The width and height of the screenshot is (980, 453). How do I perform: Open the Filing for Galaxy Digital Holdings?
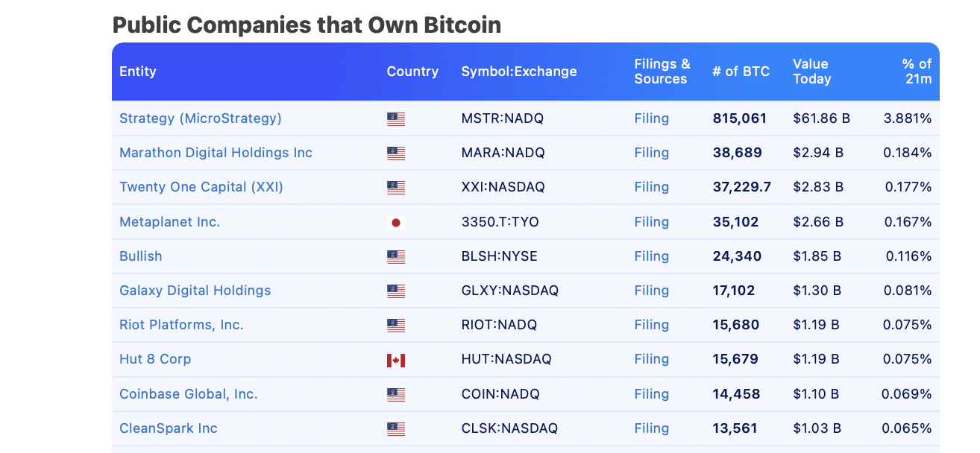pos(651,291)
